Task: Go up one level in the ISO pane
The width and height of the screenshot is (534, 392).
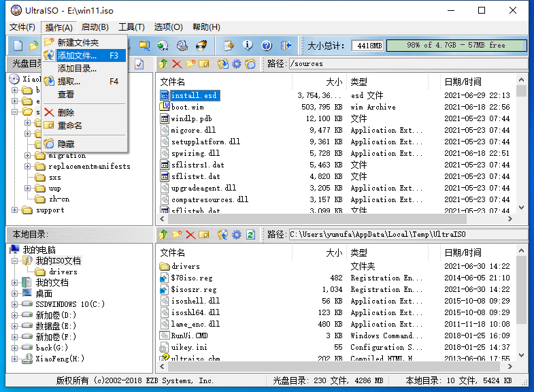Action: [163, 64]
